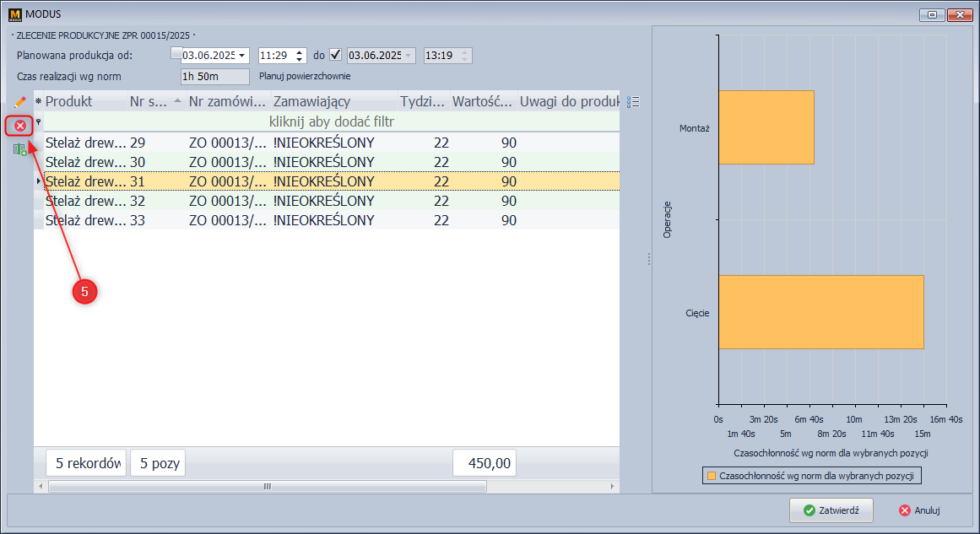This screenshot has width=980, height=534.
Task: Click the filter row to add filter
Action: (332, 122)
